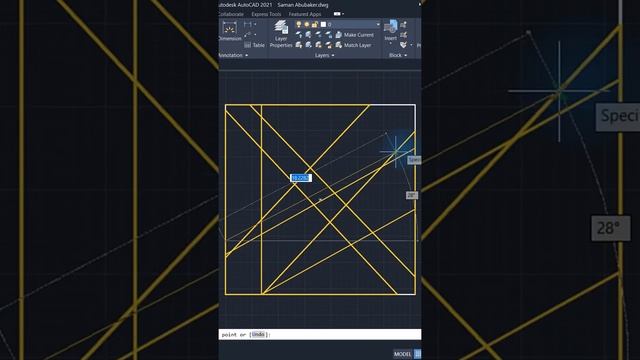The width and height of the screenshot is (640, 360).
Task: Click the Match Layer button
Action: pos(353,45)
